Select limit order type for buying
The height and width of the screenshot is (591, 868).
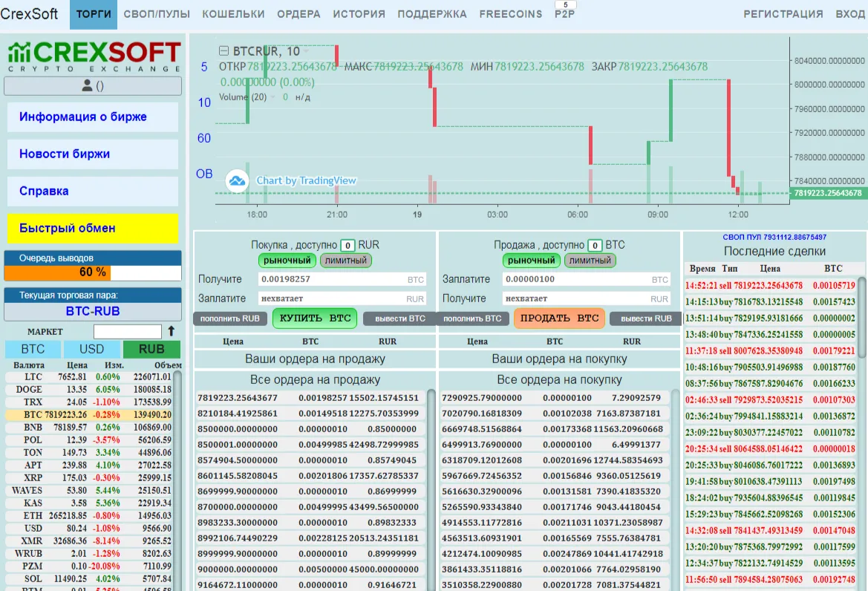click(346, 260)
